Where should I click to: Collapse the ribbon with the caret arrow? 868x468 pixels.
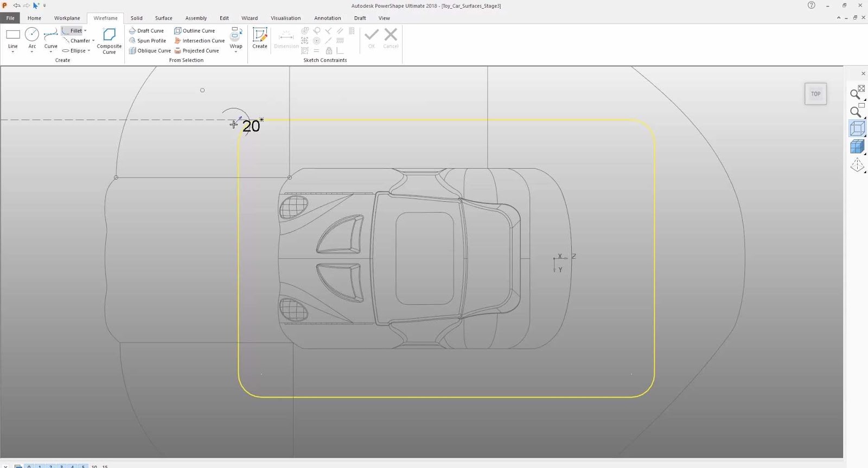839,18
